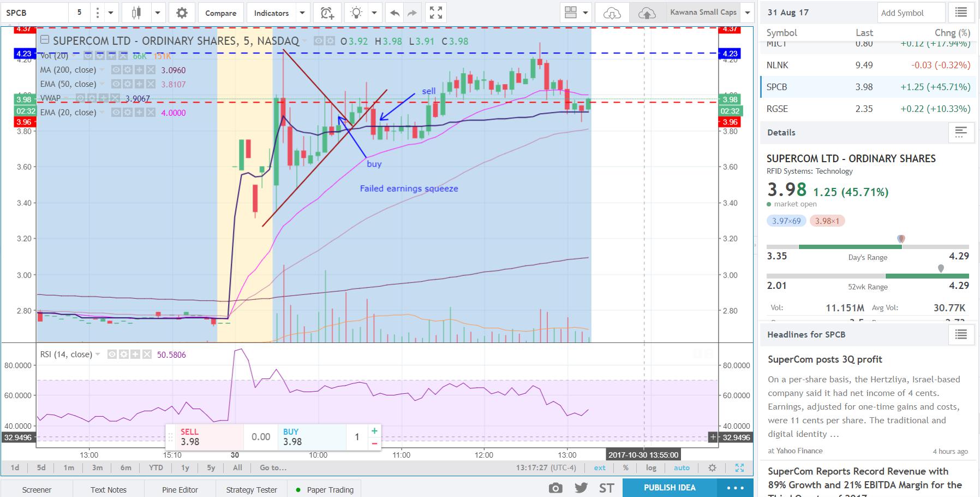Expand chart style dropdown arrow

(157, 13)
